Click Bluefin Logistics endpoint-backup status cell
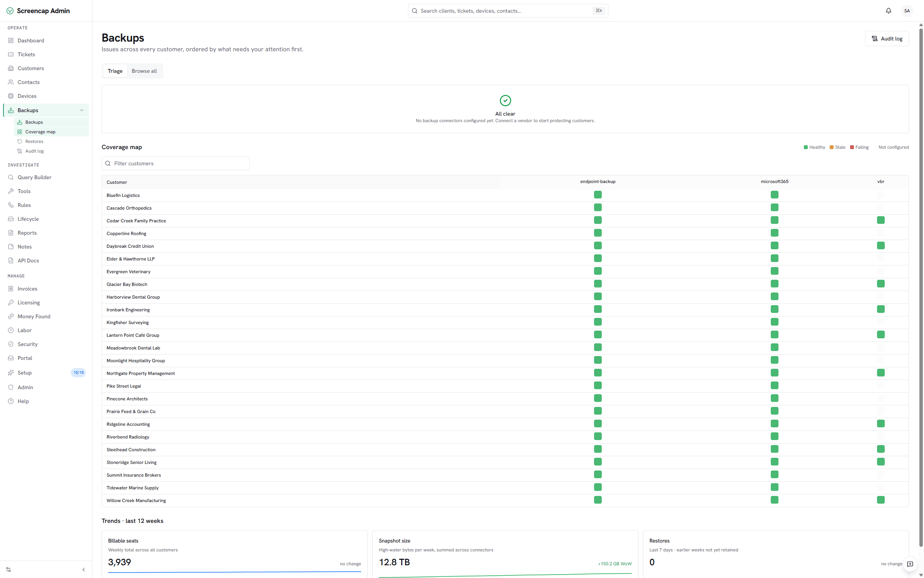The width and height of the screenshot is (924, 578). coord(598,195)
